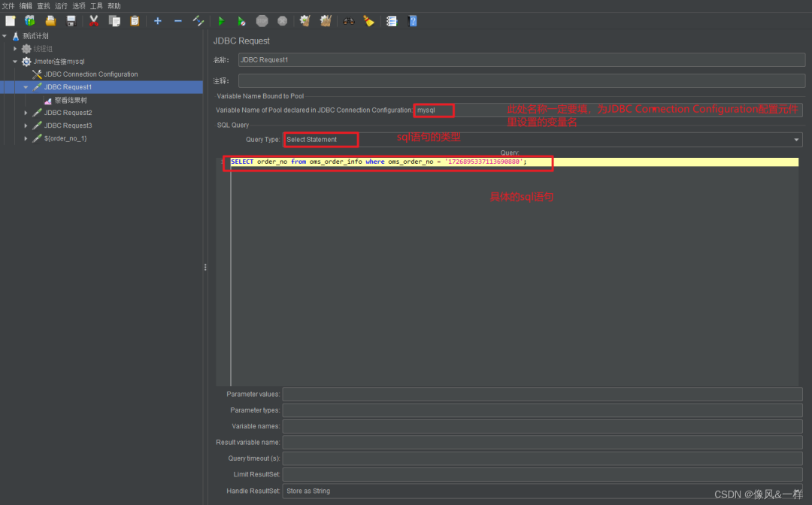Start the test with the green play icon
Image resolution: width=812 pixels, height=505 pixels.
(x=221, y=21)
